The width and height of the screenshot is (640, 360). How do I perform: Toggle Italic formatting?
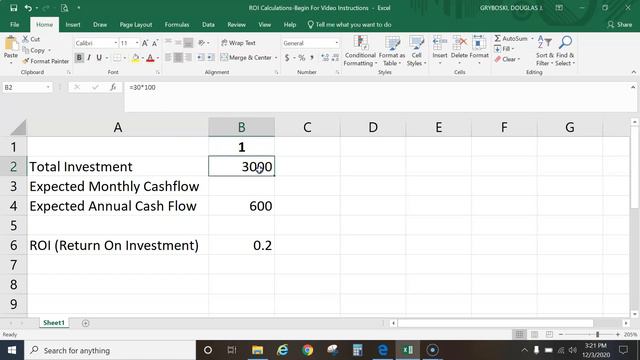(89, 58)
